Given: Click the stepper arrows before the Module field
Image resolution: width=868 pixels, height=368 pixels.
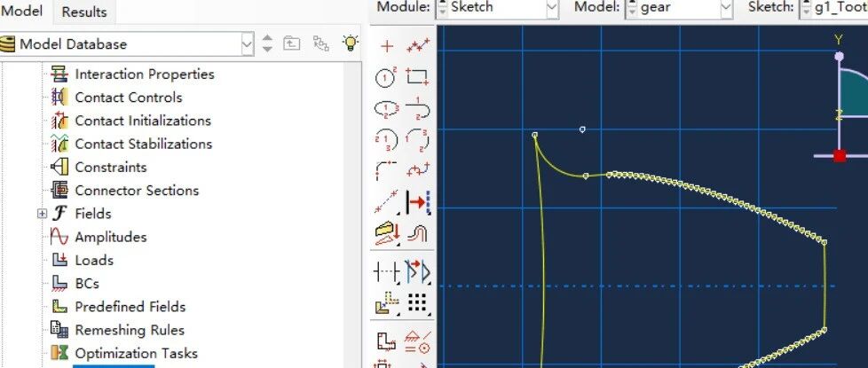Looking at the screenshot, I should tap(442, 8).
